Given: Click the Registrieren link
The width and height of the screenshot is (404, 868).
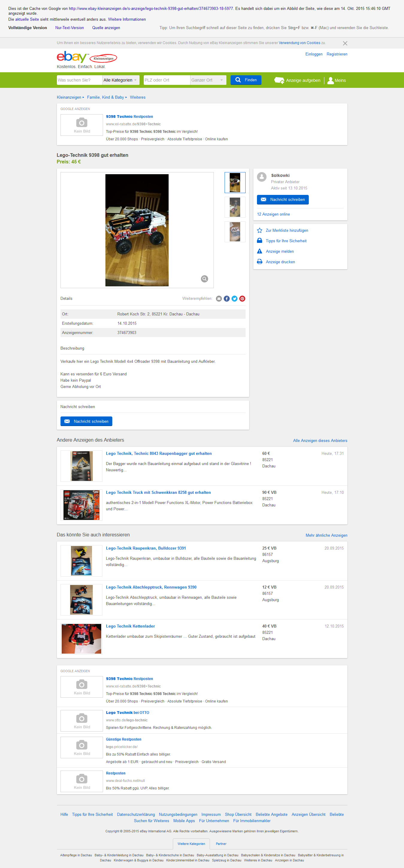Looking at the screenshot, I should pyautogui.click(x=337, y=54).
